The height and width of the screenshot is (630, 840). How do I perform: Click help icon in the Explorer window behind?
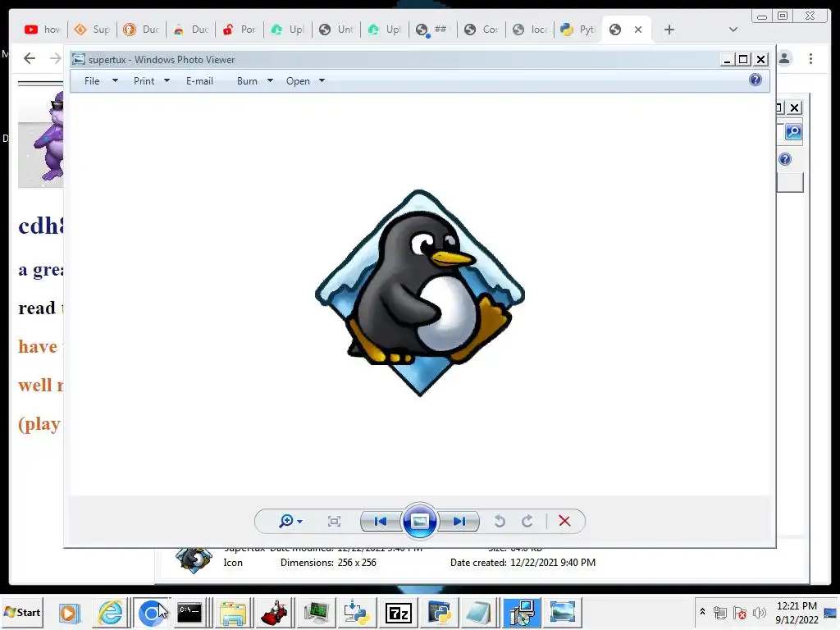coord(785,159)
